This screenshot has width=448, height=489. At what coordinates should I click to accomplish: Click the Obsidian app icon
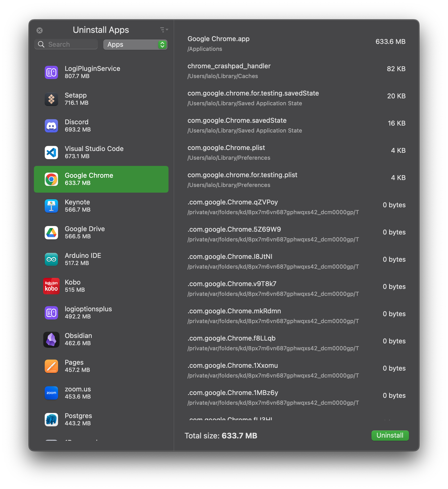[51, 340]
